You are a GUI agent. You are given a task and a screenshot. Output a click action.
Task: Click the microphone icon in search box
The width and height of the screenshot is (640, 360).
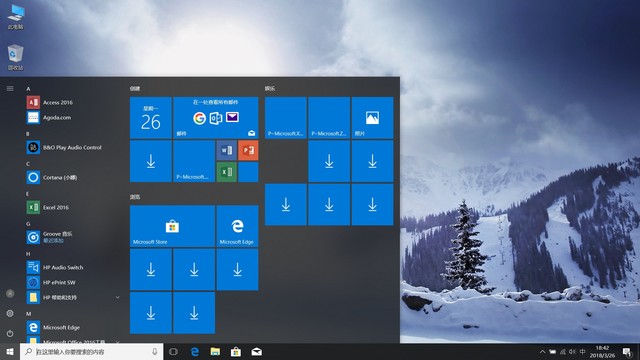tap(155, 351)
